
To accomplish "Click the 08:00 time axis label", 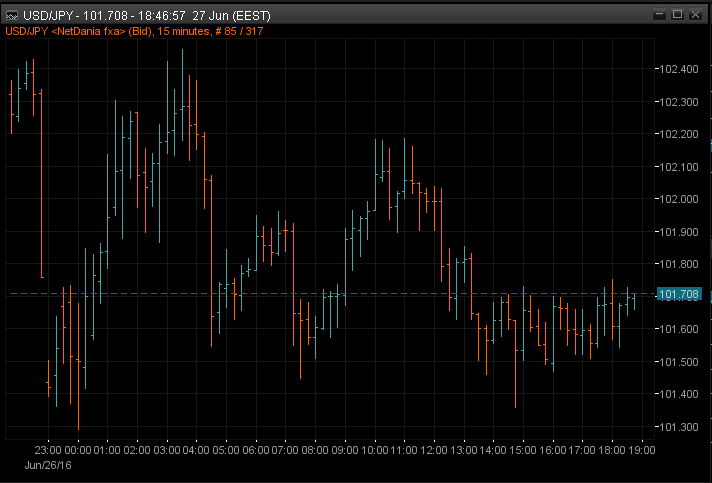I will 315,450.
